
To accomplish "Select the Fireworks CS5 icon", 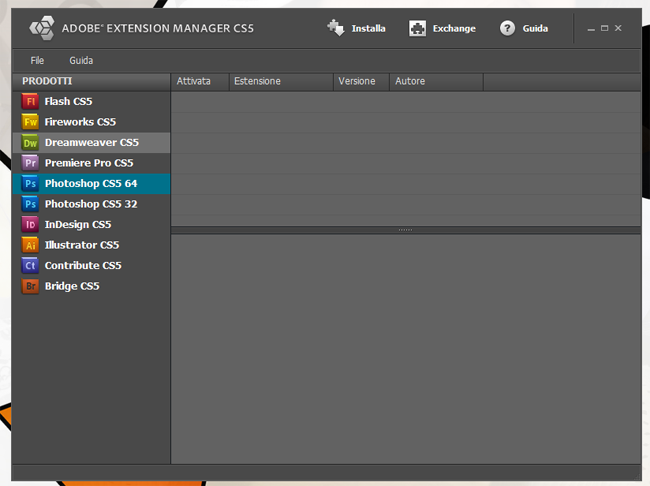I will [x=30, y=122].
